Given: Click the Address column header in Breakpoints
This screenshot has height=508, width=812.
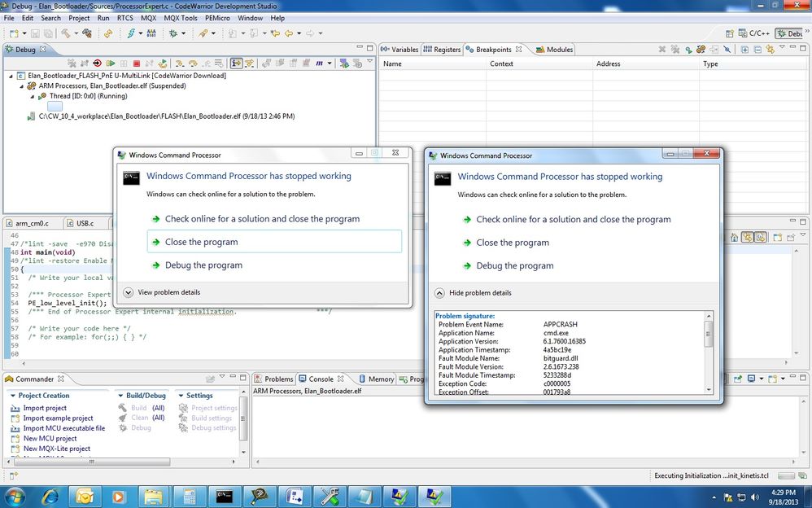Looking at the screenshot, I should coord(645,63).
